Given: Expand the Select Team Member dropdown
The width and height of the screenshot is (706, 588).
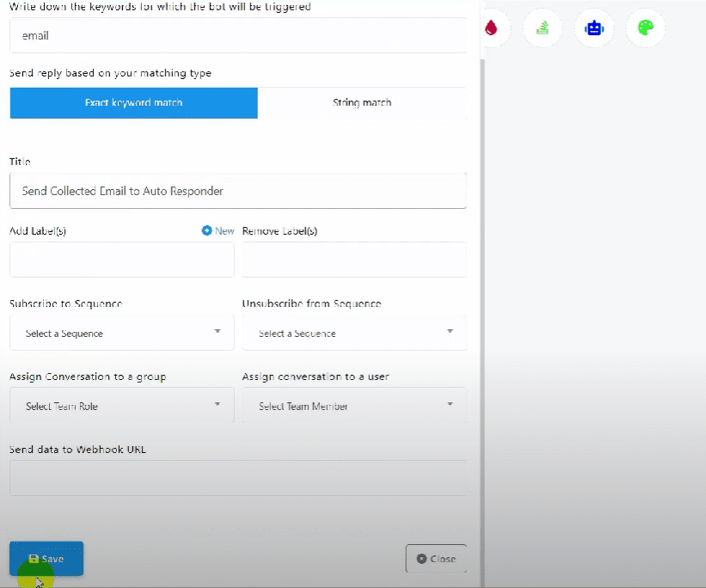Looking at the screenshot, I should coord(354,406).
